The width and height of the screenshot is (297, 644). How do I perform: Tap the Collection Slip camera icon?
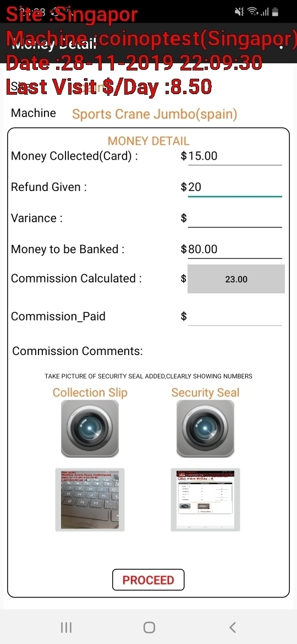[x=90, y=428]
